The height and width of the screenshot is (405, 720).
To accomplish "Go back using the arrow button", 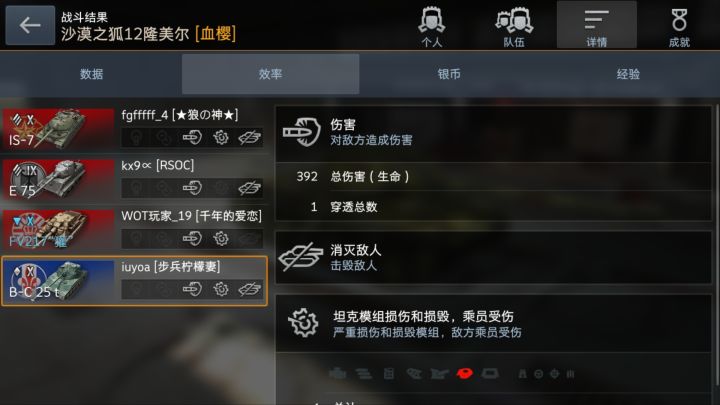I will coord(30,25).
